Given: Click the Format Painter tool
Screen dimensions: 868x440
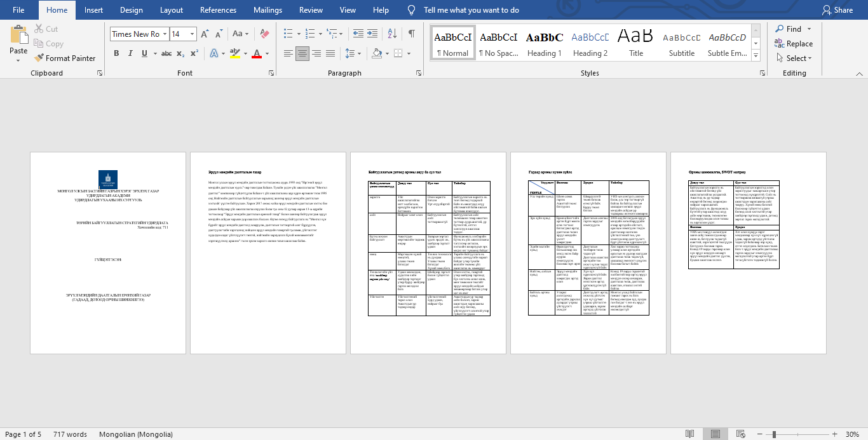Looking at the screenshot, I should [x=65, y=58].
